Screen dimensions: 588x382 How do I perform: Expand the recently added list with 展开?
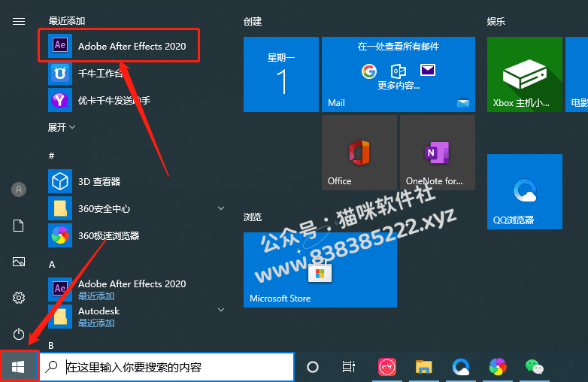62,127
